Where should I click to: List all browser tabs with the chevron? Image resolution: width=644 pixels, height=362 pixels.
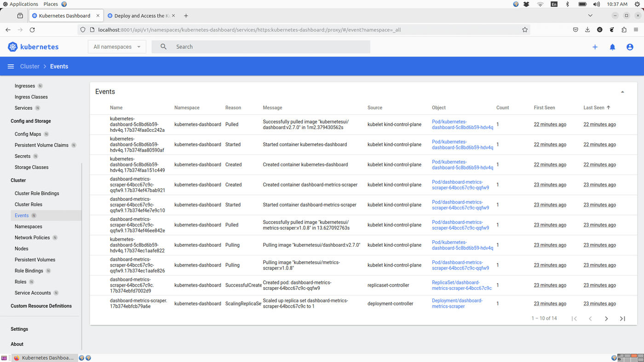coord(590,16)
